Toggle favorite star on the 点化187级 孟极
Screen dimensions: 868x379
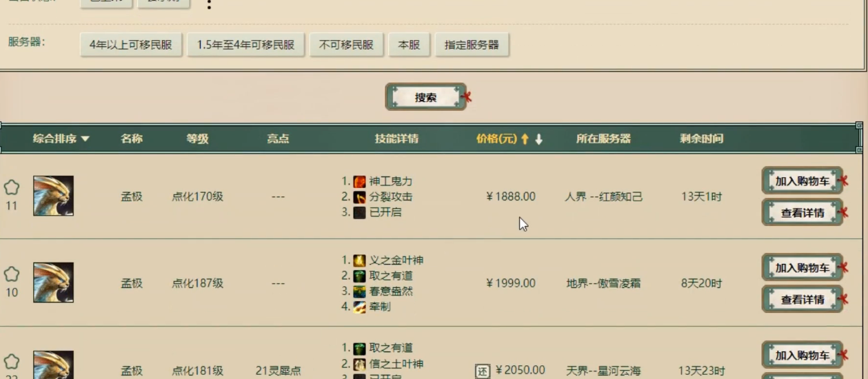coord(12,274)
